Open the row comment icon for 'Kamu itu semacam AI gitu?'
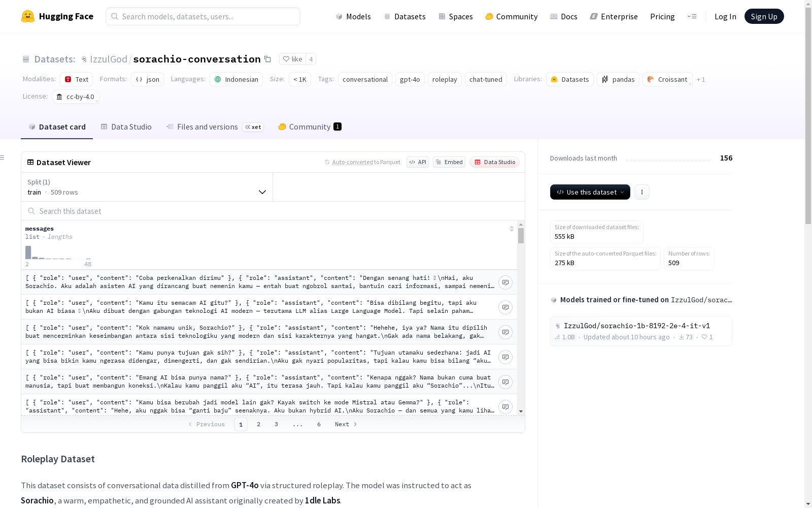Viewport: 812px width, 508px height. 505,307
